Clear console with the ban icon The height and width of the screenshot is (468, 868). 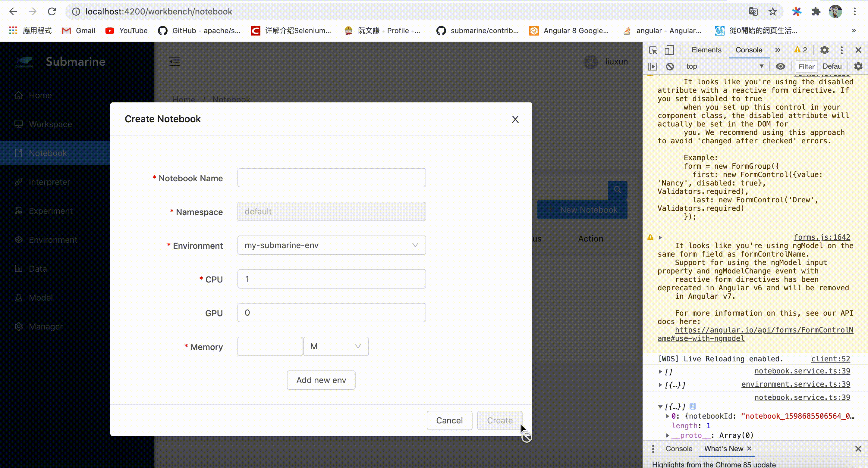point(670,66)
